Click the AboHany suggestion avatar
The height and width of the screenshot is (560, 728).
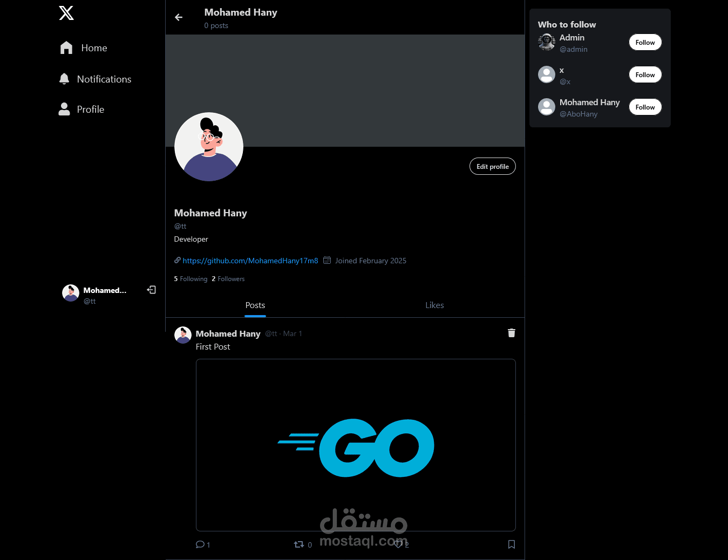(x=547, y=107)
